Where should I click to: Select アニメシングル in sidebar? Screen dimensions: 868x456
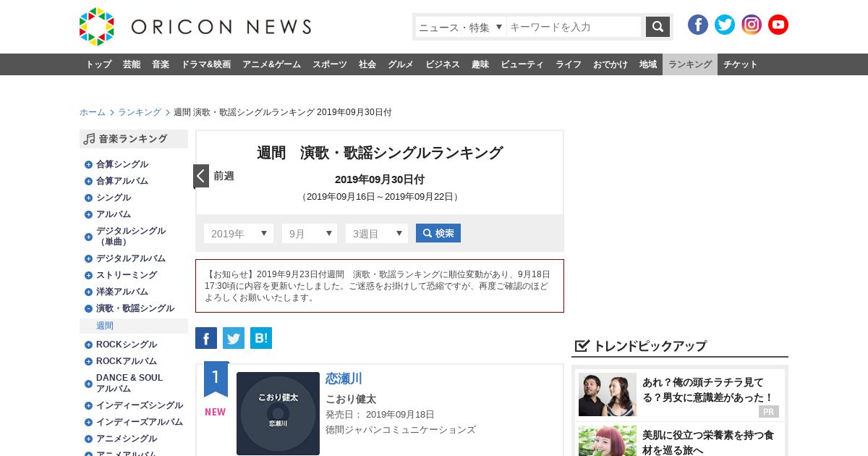(127, 439)
